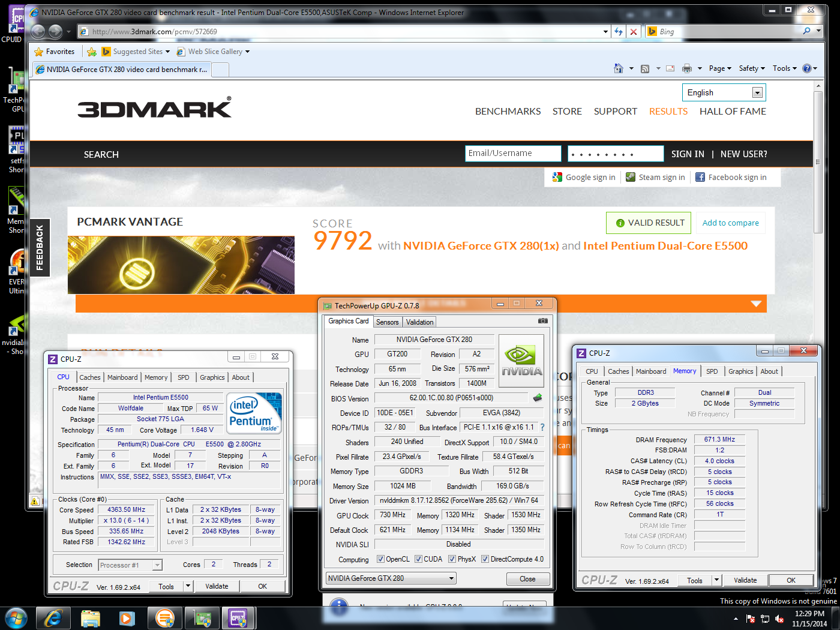Open the IE Page menu dropdown
The width and height of the screenshot is (840, 630).
[720, 68]
